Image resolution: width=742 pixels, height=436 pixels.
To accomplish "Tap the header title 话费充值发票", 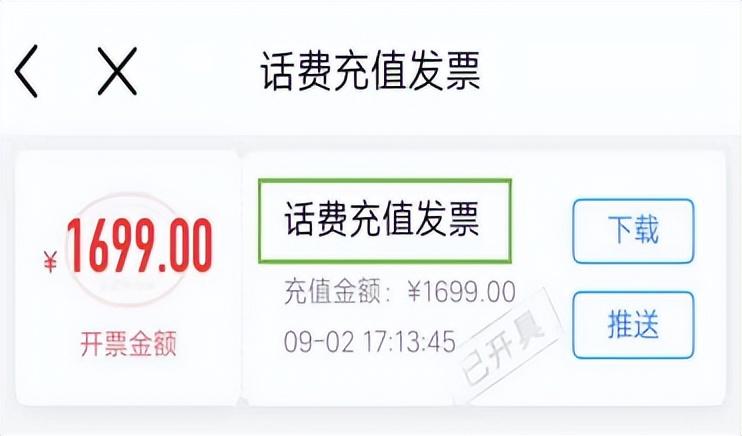I will (x=370, y=72).
